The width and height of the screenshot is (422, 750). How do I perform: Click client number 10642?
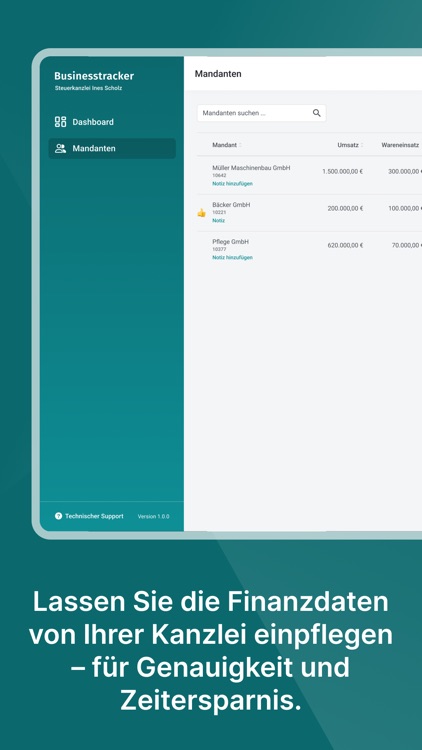219,176
